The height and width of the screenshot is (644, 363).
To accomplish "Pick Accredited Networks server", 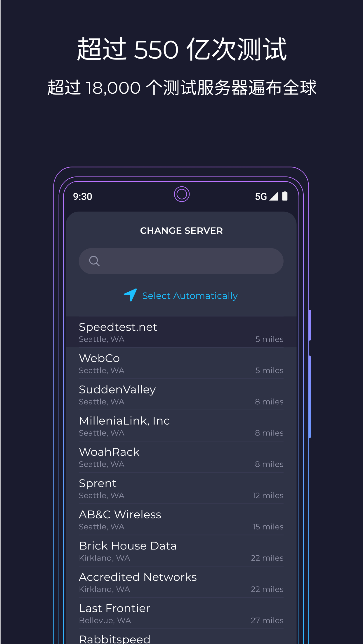I will click(181, 582).
